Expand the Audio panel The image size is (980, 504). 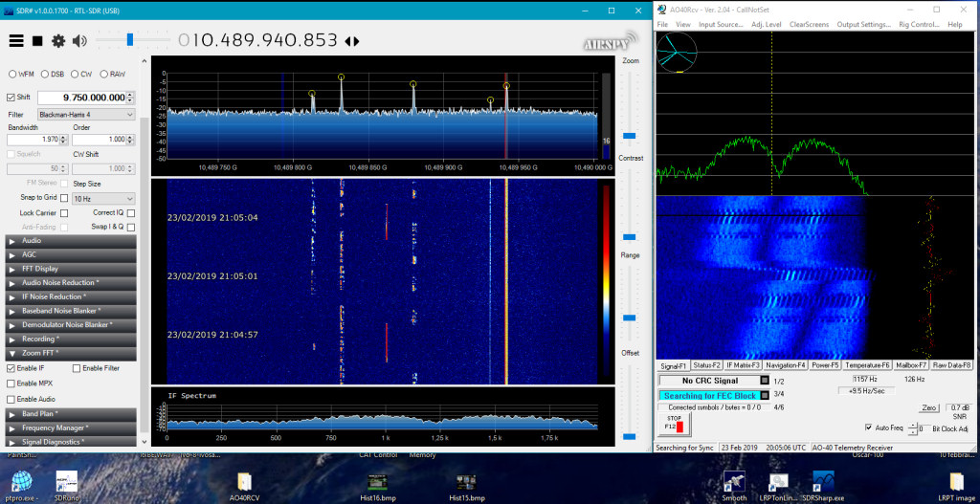pyautogui.click(x=71, y=240)
